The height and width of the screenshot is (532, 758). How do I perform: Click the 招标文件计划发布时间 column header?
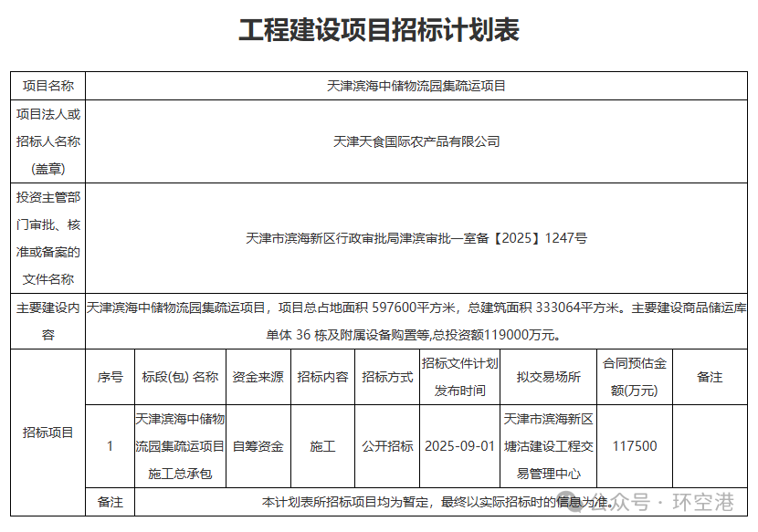click(459, 377)
